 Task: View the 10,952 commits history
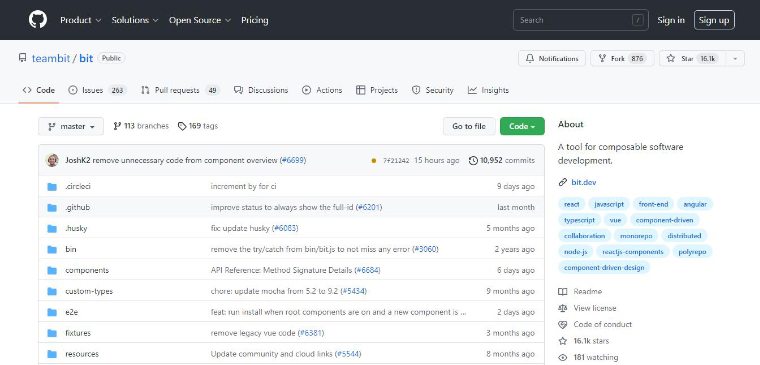(x=502, y=160)
